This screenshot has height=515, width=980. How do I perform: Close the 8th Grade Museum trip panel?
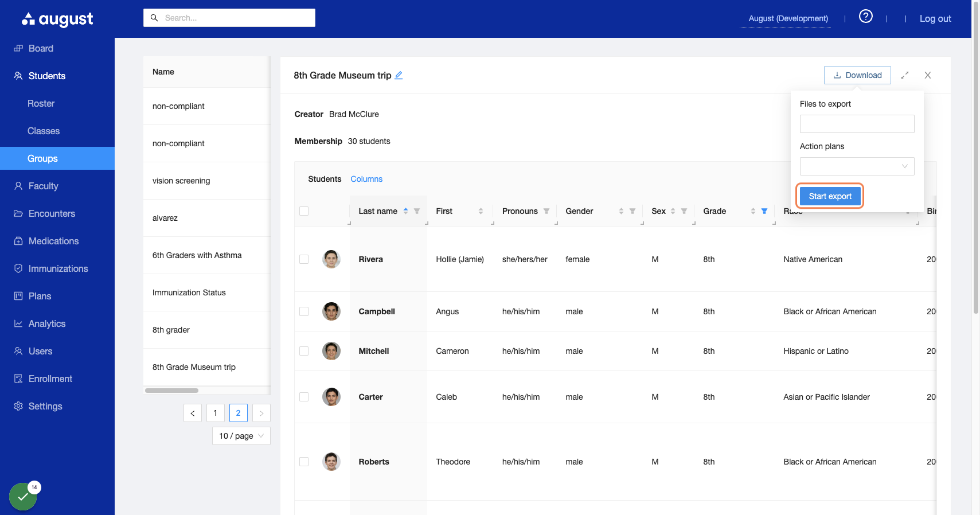click(928, 75)
